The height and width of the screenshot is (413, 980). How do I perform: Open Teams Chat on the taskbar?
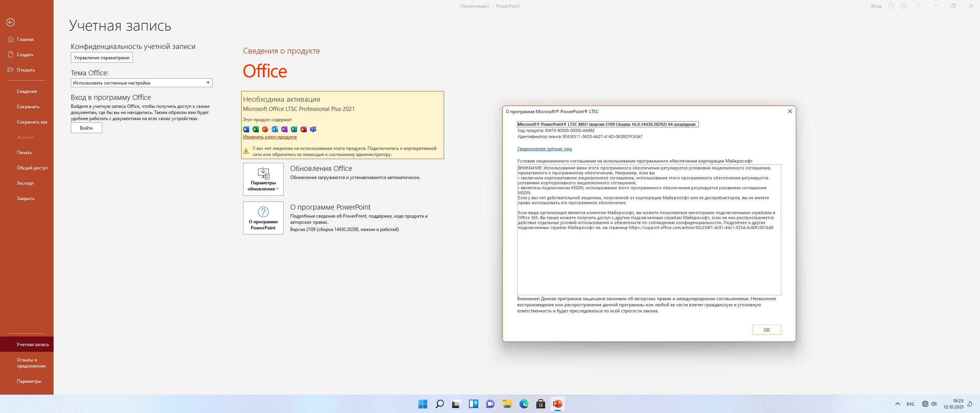pyautogui.click(x=490, y=404)
